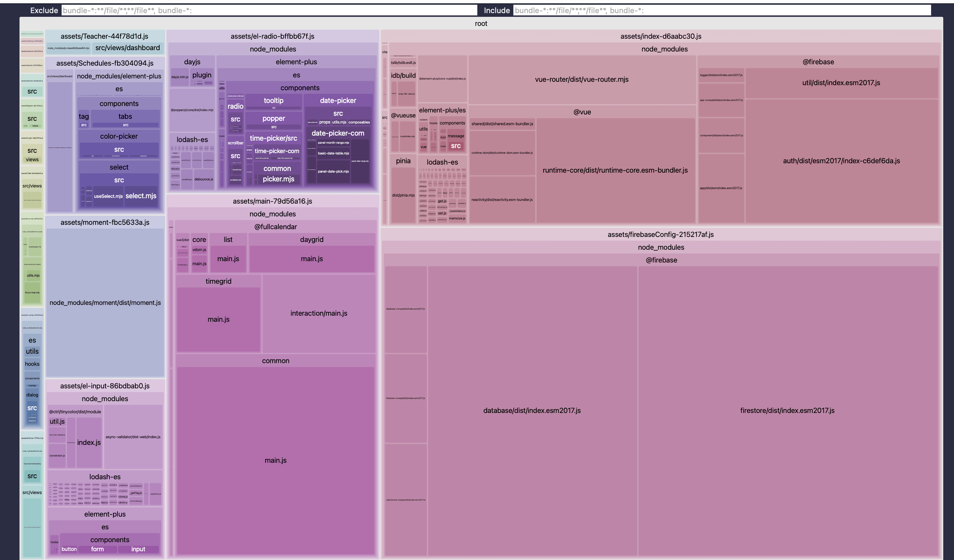Select the async-validator/dist-web/index.js block
Screen dimensions: 954x560
click(133, 437)
